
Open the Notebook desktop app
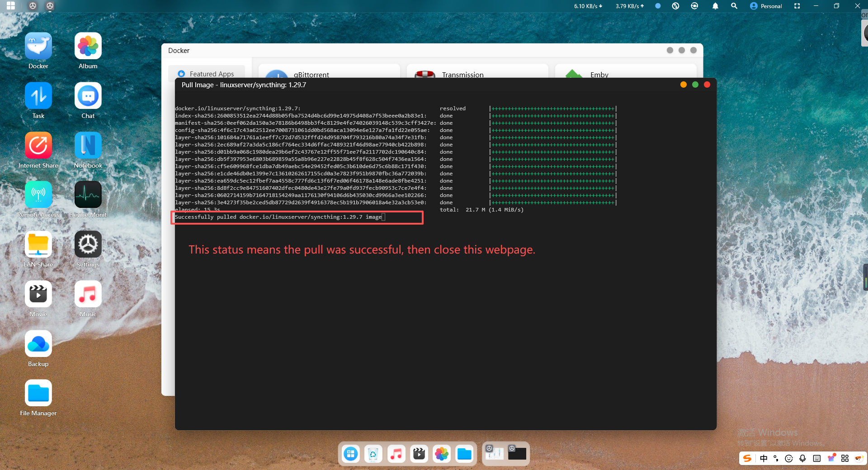[x=88, y=146]
